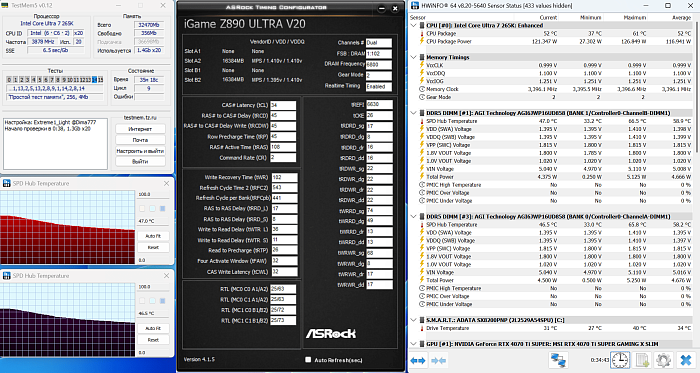This screenshot has width=700, height=373.
Task: Click the Maximum column header in HWiNFO
Action: tap(634, 17)
